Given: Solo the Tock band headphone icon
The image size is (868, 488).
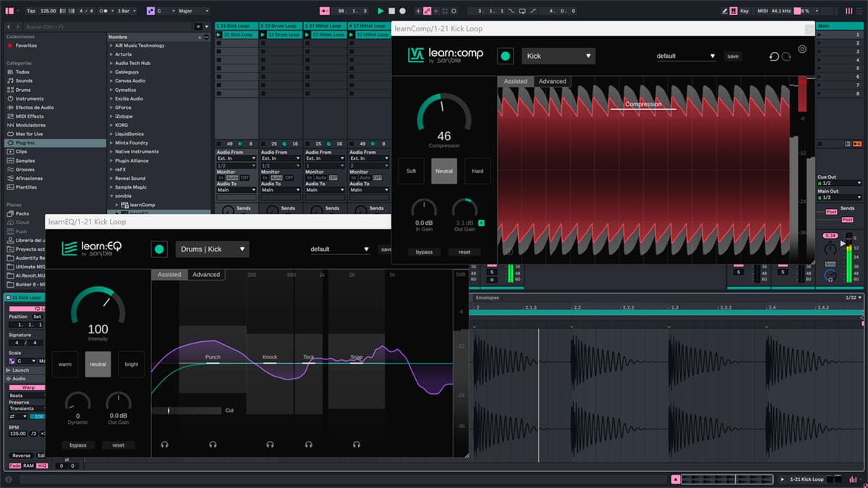Looking at the screenshot, I should pos(309,445).
